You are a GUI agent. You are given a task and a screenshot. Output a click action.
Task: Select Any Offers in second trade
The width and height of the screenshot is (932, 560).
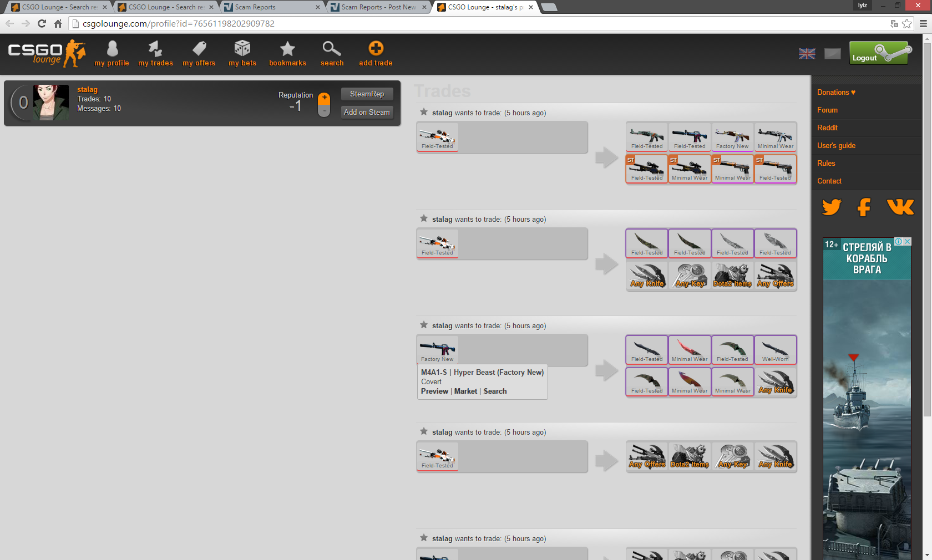tap(775, 275)
